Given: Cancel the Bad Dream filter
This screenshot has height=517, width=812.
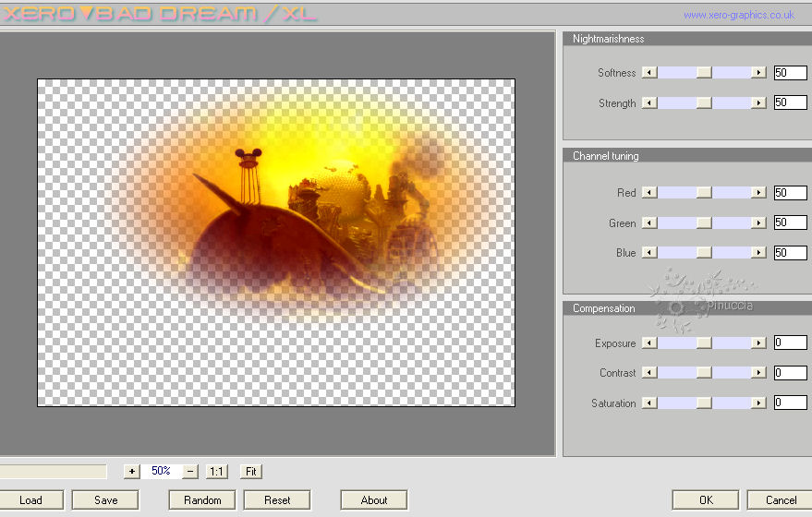Looking at the screenshot, I should click(781, 500).
